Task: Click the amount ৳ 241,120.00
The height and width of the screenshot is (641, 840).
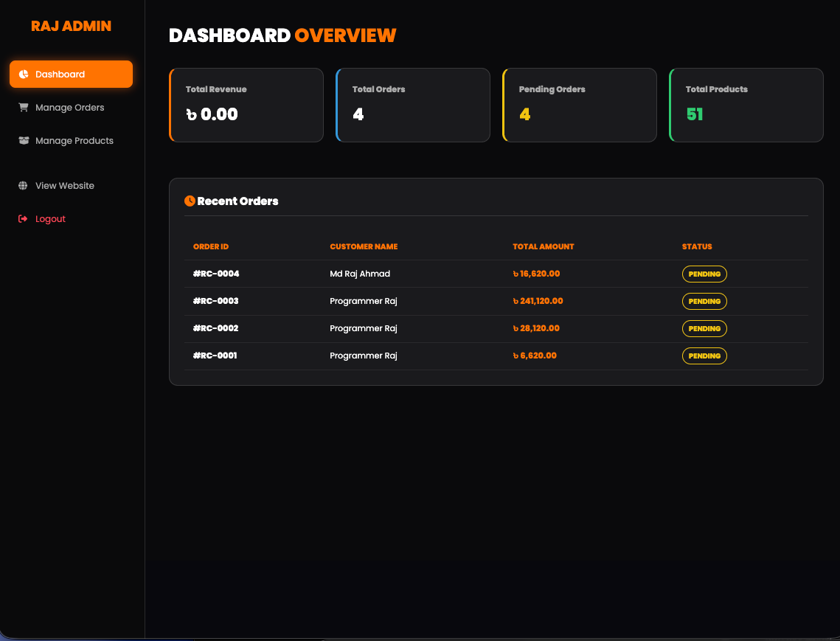Action: tap(538, 301)
